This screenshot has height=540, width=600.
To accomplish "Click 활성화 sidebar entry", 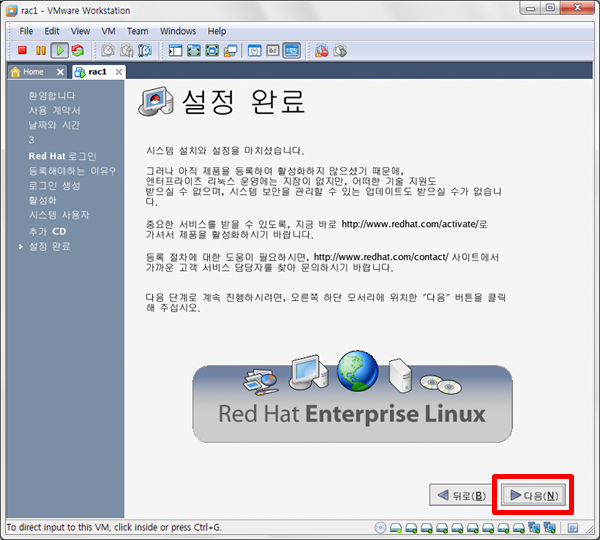I will tap(42, 200).
